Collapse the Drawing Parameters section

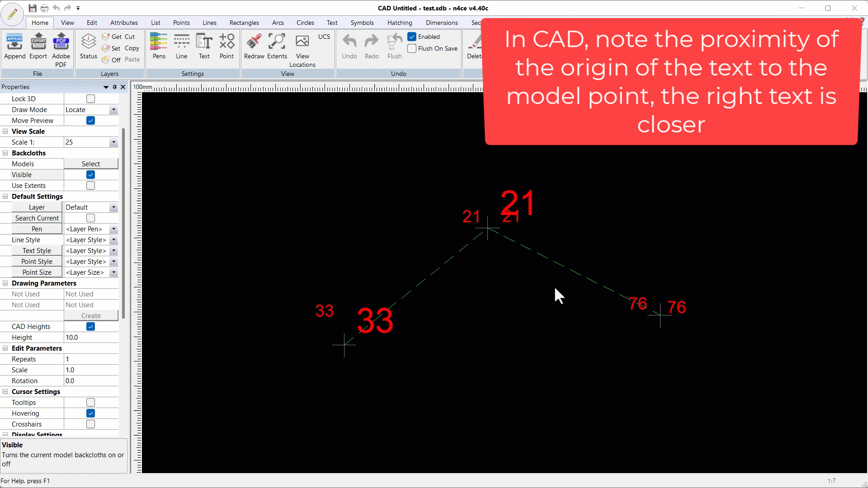[x=5, y=283]
